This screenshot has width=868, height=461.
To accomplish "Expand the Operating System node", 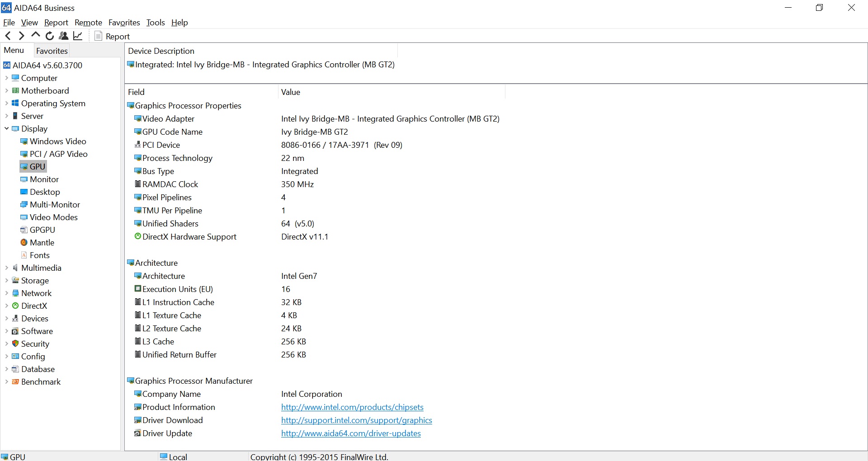I will coord(6,103).
